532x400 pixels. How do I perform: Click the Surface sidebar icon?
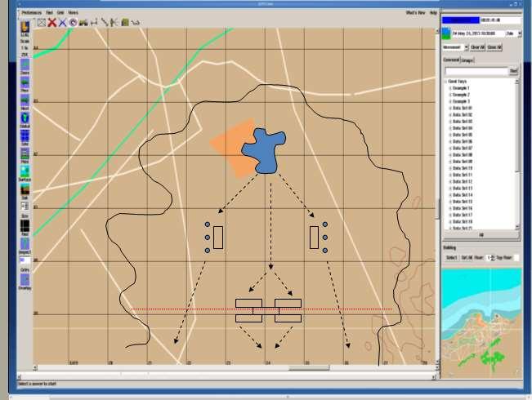click(x=25, y=171)
